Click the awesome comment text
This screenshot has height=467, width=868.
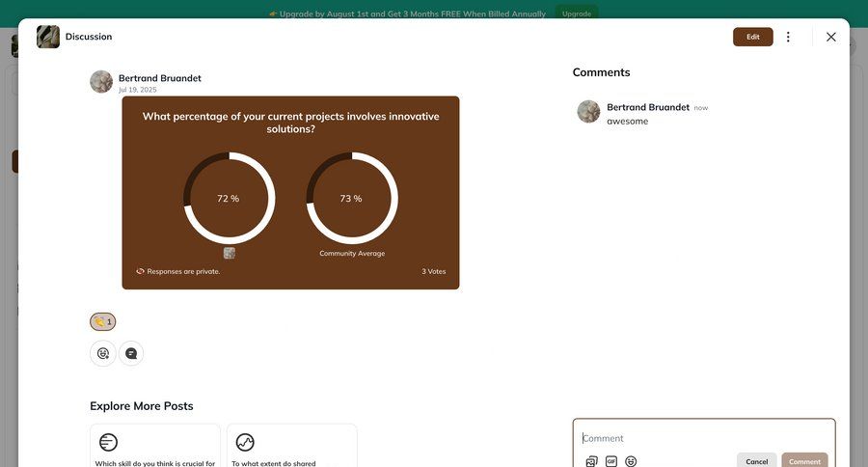627,122
